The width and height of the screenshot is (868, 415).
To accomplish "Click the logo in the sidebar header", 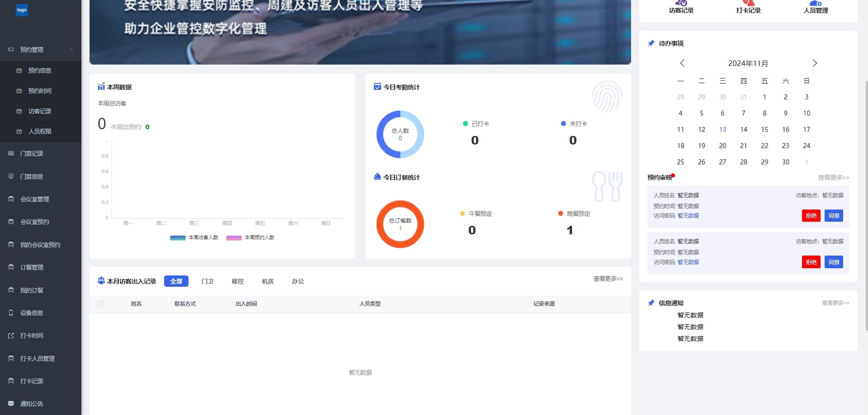I will [x=22, y=9].
